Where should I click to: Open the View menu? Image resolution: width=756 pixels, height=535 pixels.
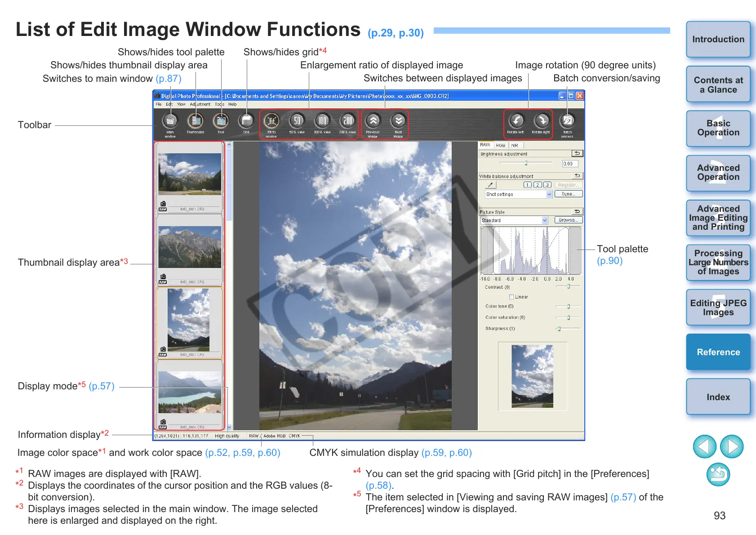(x=182, y=104)
